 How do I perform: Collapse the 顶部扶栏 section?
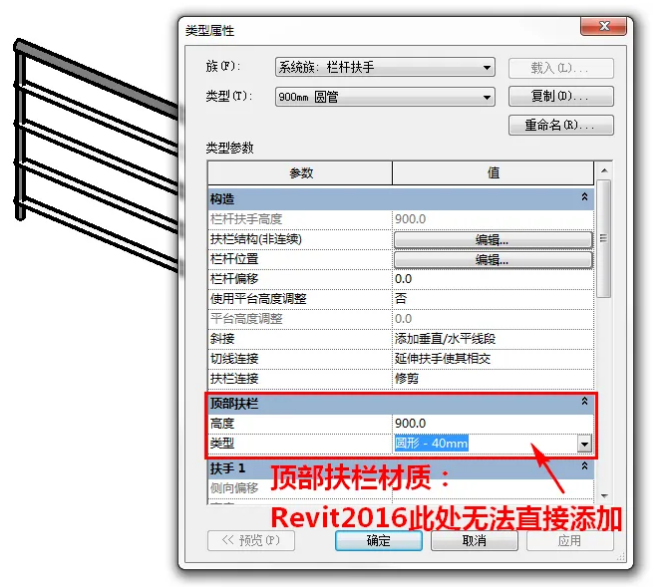584,402
